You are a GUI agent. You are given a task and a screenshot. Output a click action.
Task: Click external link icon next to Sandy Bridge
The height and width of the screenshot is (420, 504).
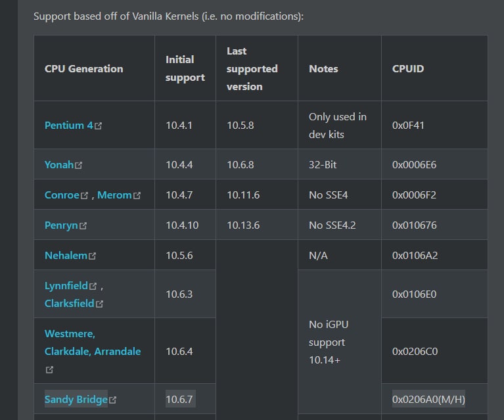(x=113, y=400)
